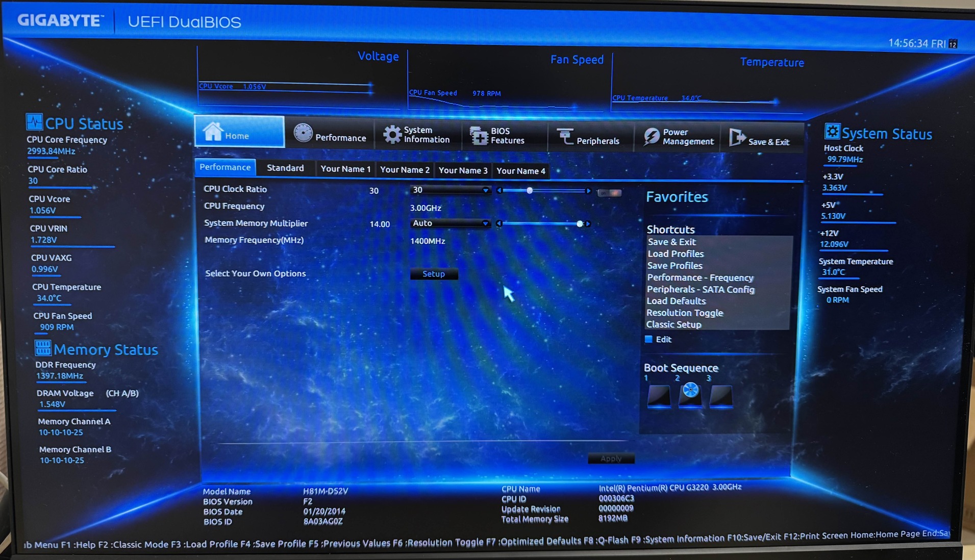Open the CPU Clock Ratio dropdown
This screenshot has width=975, height=560.
click(x=450, y=190)
